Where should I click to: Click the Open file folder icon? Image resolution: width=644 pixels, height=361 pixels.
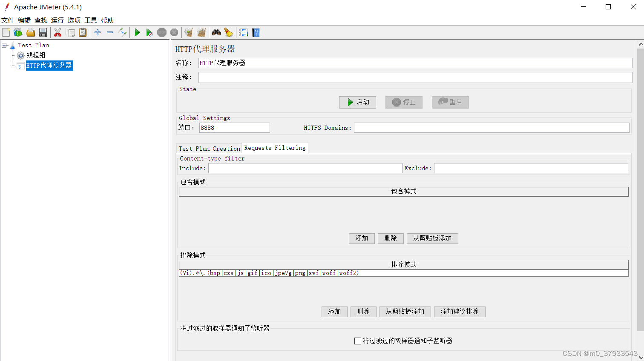point(31,32)
